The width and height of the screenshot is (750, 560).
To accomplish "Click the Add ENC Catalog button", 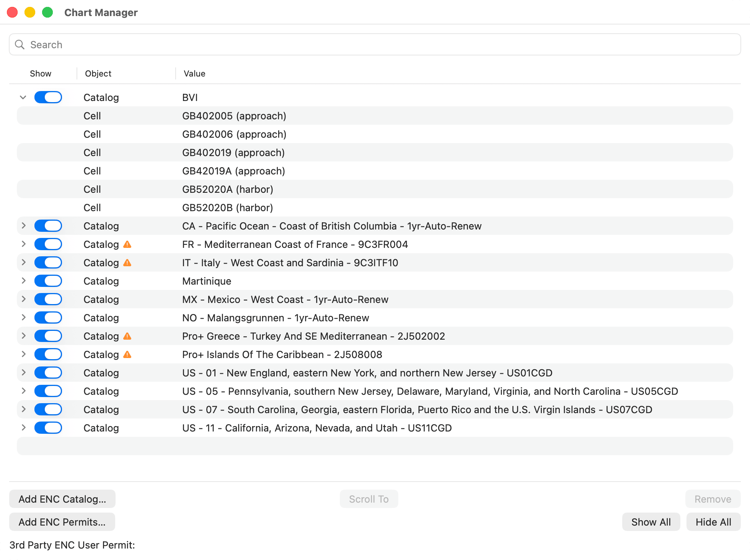I will coord(62,499).
